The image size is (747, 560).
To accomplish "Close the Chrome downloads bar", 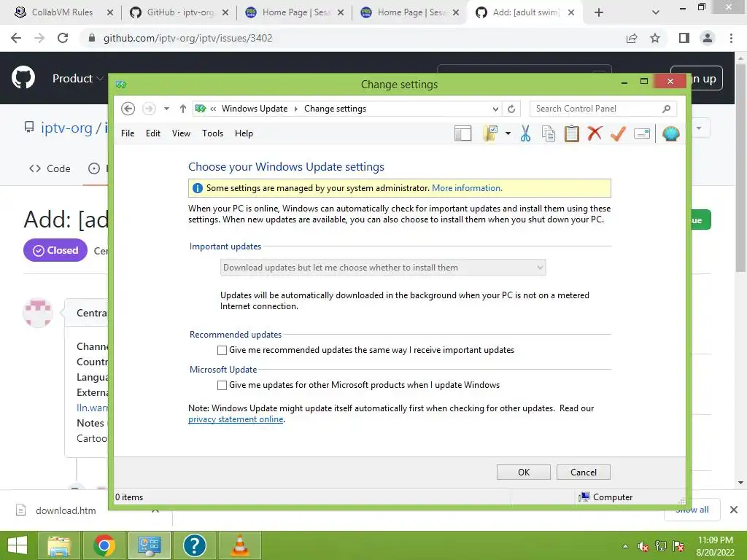I will click(x=734, y=510).
